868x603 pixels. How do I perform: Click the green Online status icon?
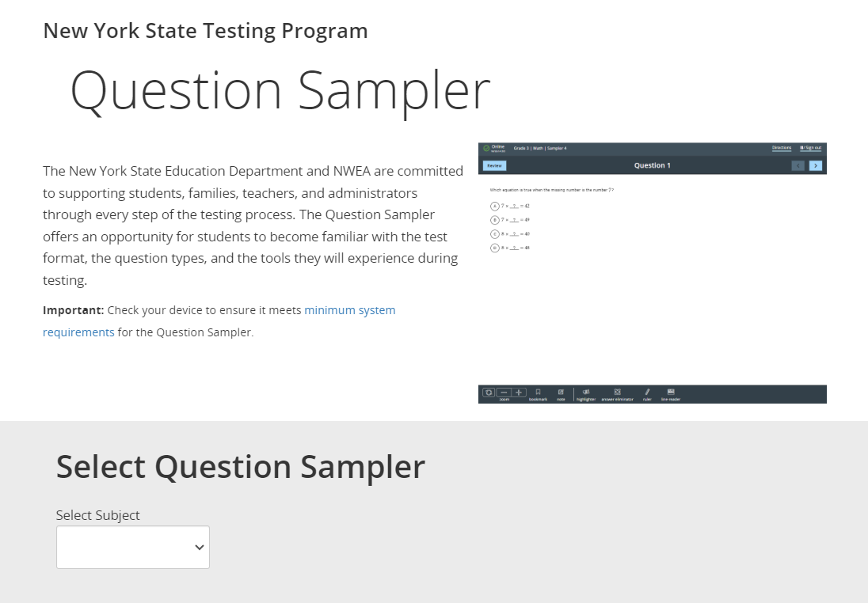[x=486, y=148]
